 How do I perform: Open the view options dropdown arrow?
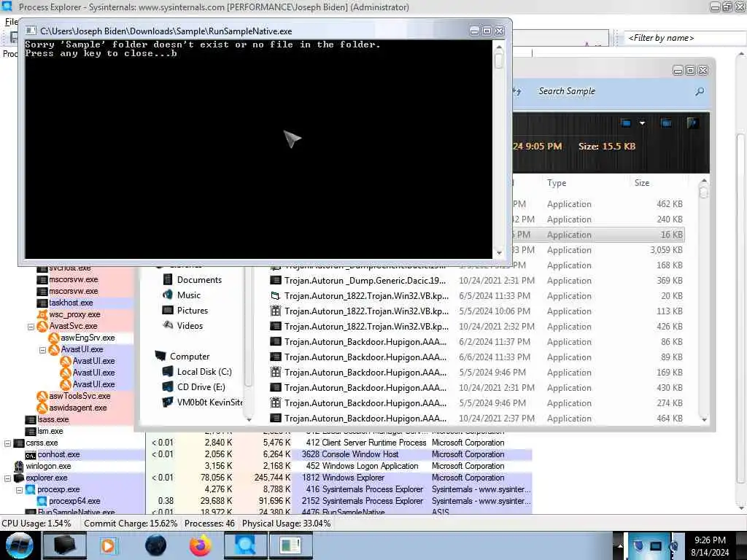pos(642,122)
